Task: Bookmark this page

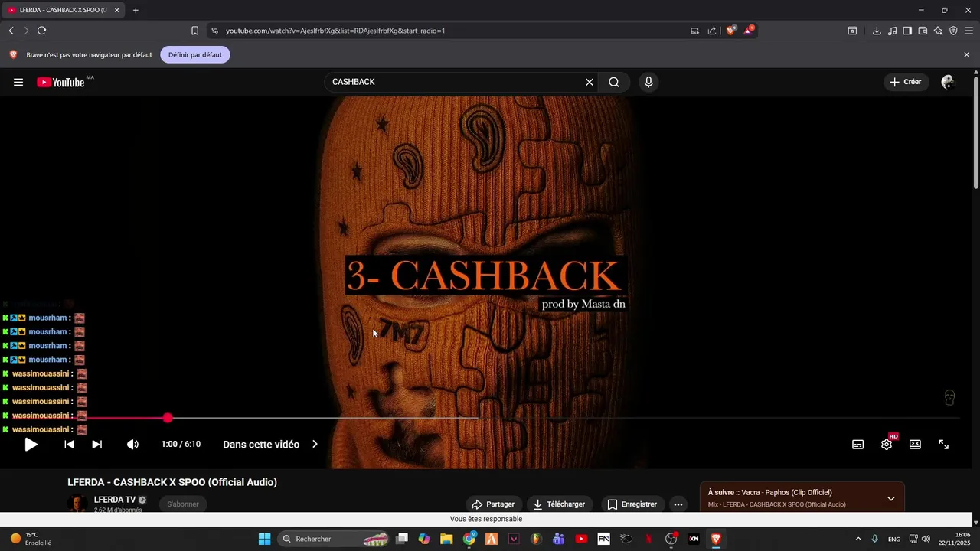Action: click(194, 31)
